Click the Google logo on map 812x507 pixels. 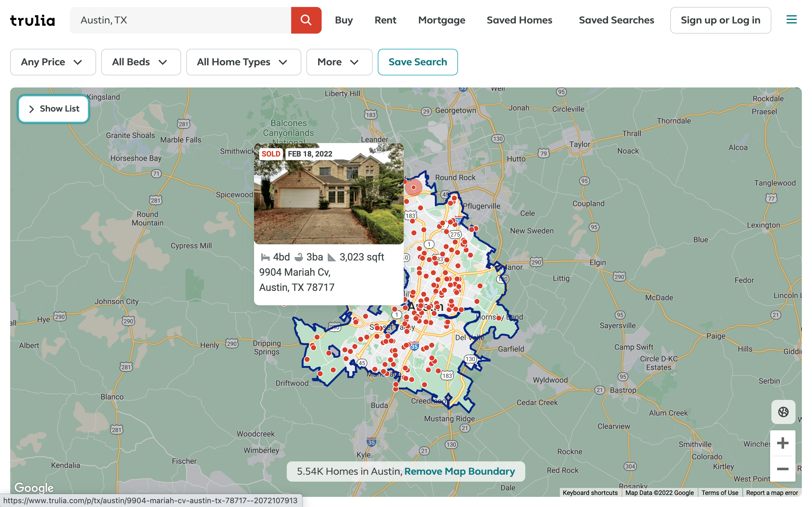tap(34, 487)
